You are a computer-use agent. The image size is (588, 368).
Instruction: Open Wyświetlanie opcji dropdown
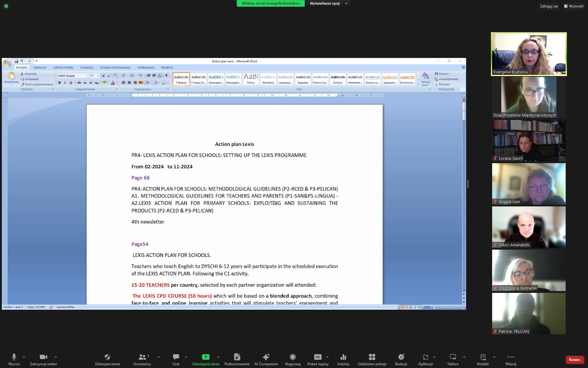pos(328,3)
